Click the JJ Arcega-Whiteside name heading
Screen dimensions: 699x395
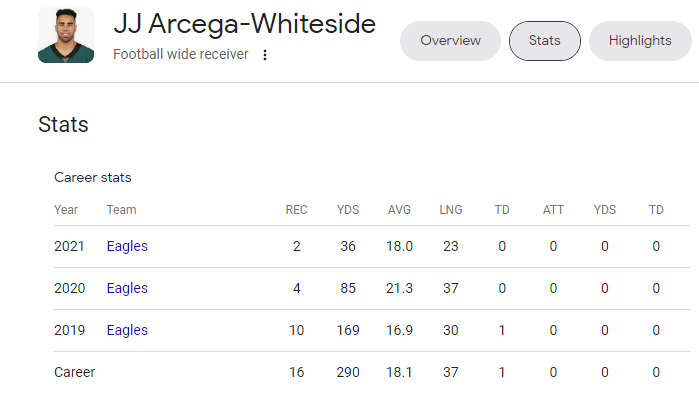tap(244, 24)
